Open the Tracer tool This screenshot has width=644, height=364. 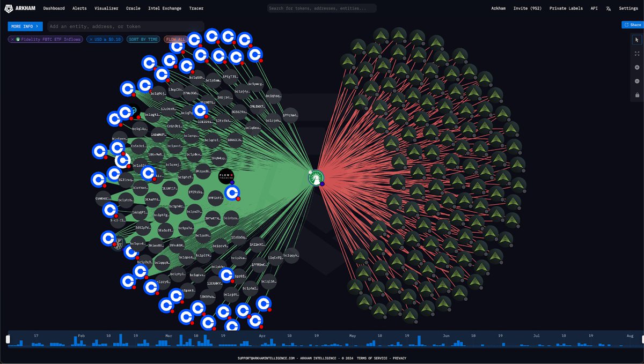(x=196, y=9)
